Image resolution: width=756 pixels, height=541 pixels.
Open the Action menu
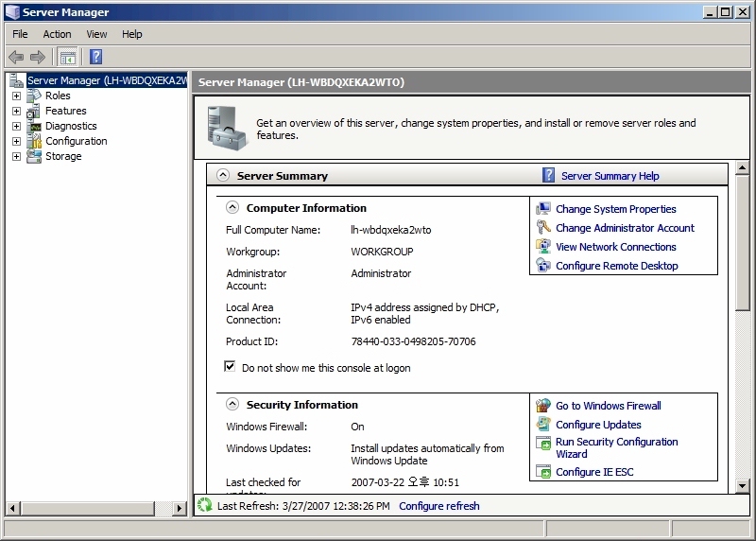click(57, 34)
